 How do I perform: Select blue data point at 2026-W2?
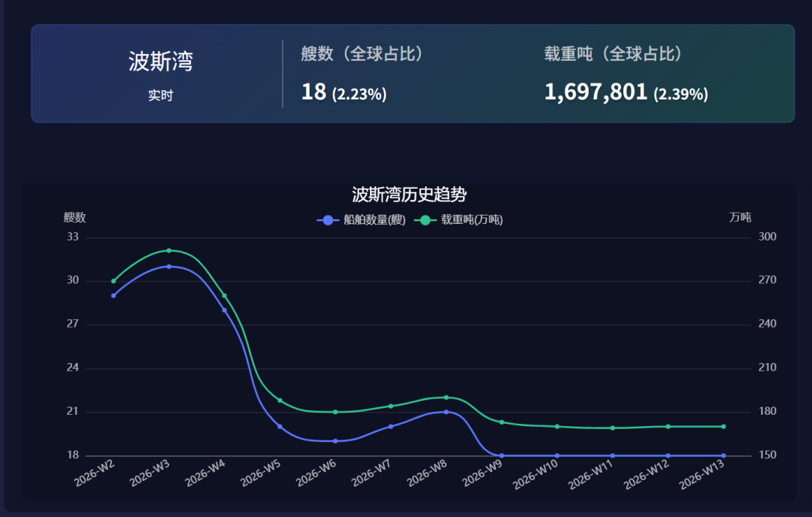click(114, 295)
